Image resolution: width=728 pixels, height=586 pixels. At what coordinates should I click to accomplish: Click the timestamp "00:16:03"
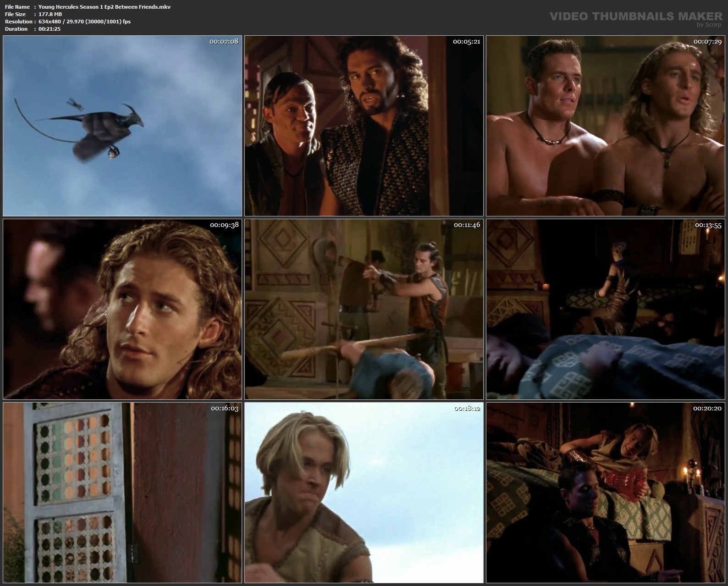[x=225, y=408]
